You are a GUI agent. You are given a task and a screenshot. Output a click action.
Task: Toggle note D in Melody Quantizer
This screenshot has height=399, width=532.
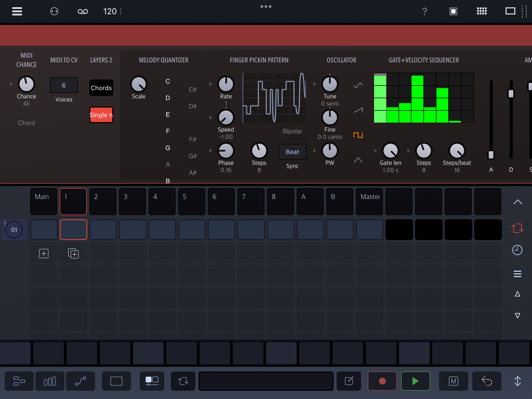coord(168,98)
